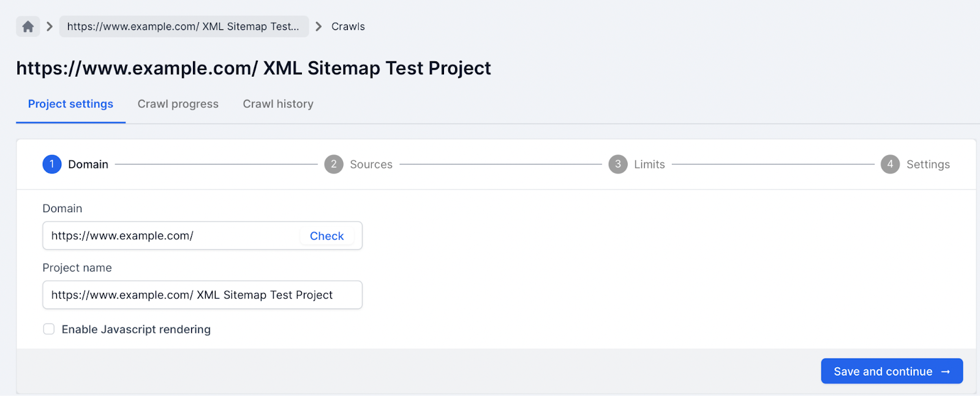
Task: Open the Crawl history tab
Action: tap(278, 104)
